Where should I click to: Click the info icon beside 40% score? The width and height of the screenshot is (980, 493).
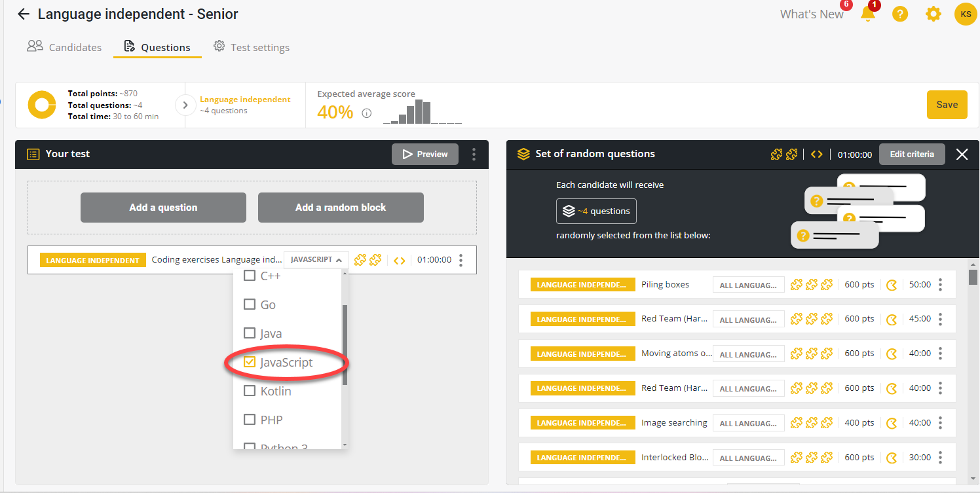(x=367, y=113)
